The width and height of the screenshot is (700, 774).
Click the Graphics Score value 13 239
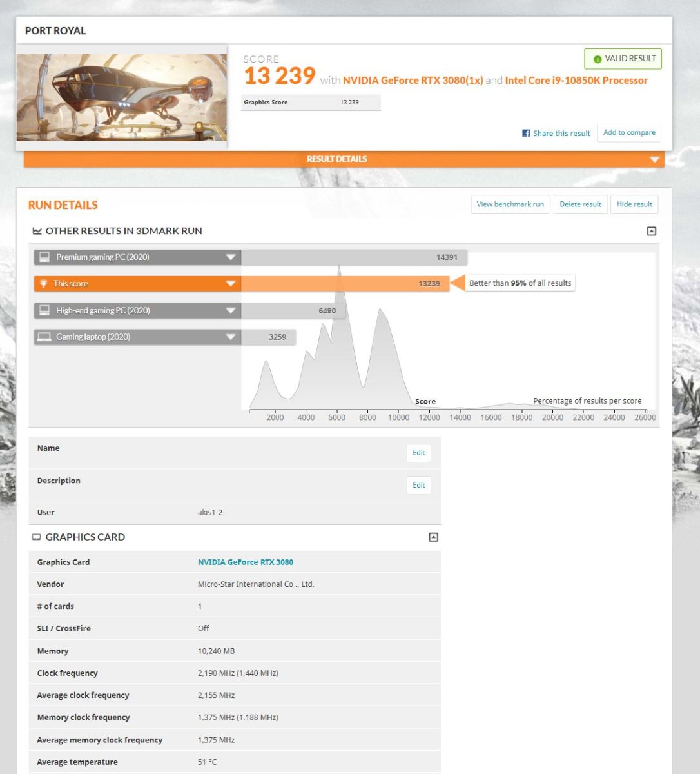coord(349,103)
